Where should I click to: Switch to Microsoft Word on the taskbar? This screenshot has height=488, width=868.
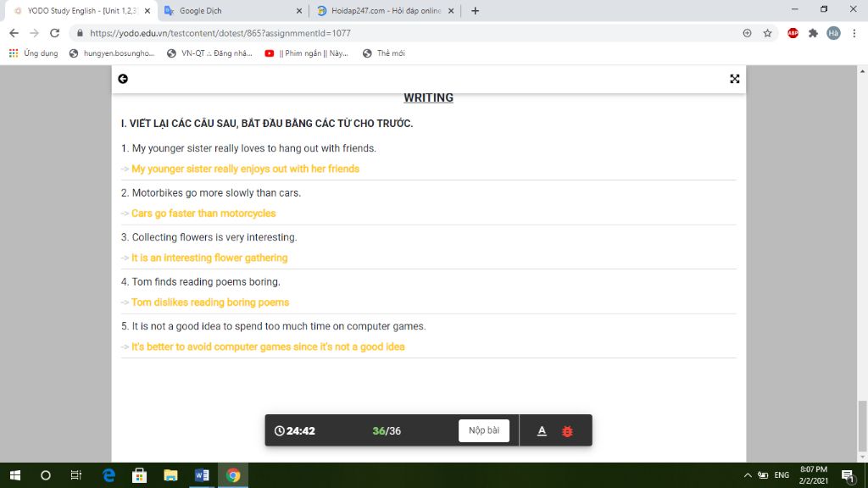[x=202, y=475]
